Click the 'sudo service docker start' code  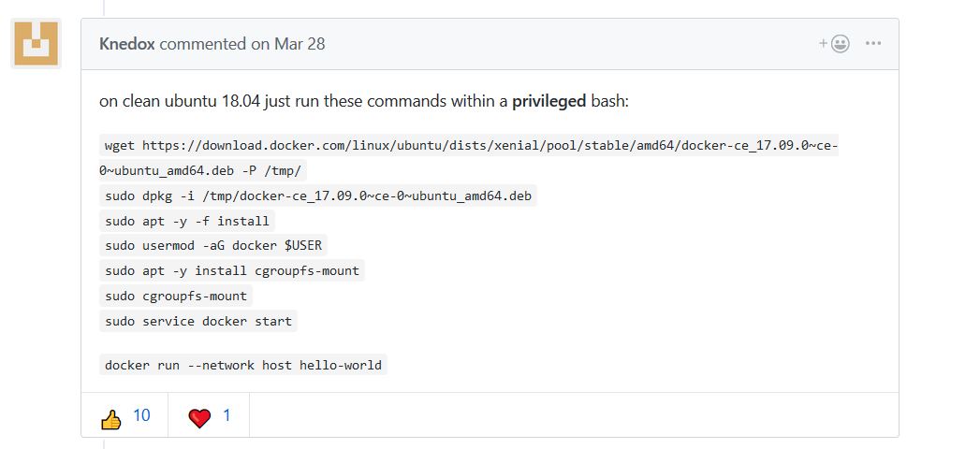coord(198,322)
